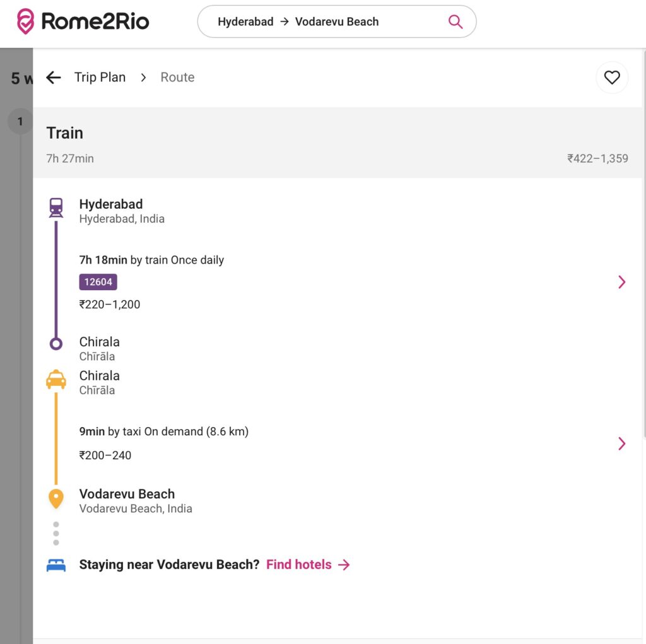Click the blue hotel bed icon
This screenshot has height=644, width=646.
pyautogui.click(x=56, y=565)
